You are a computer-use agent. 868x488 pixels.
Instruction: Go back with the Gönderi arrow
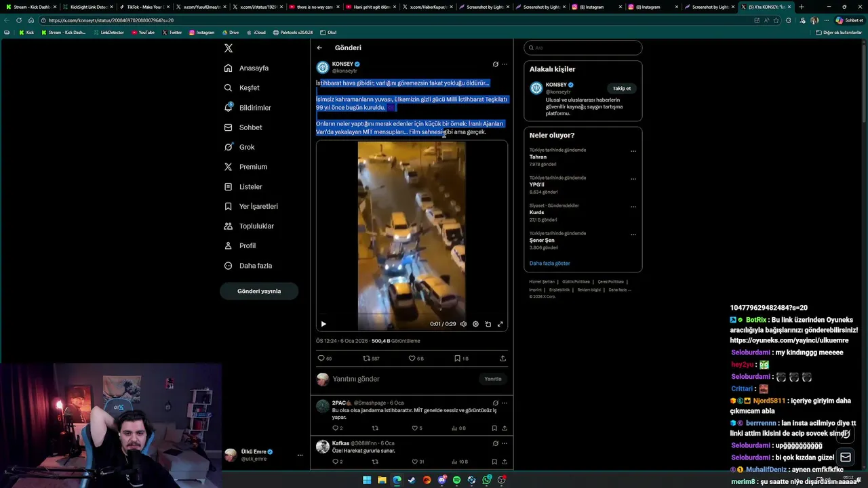coord(319,48)
